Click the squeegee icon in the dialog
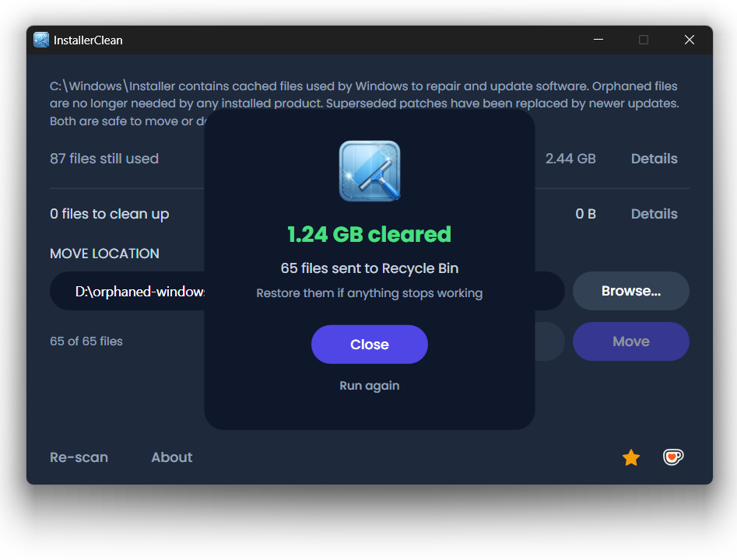This screenshot has width=737, height=560. 370,171
